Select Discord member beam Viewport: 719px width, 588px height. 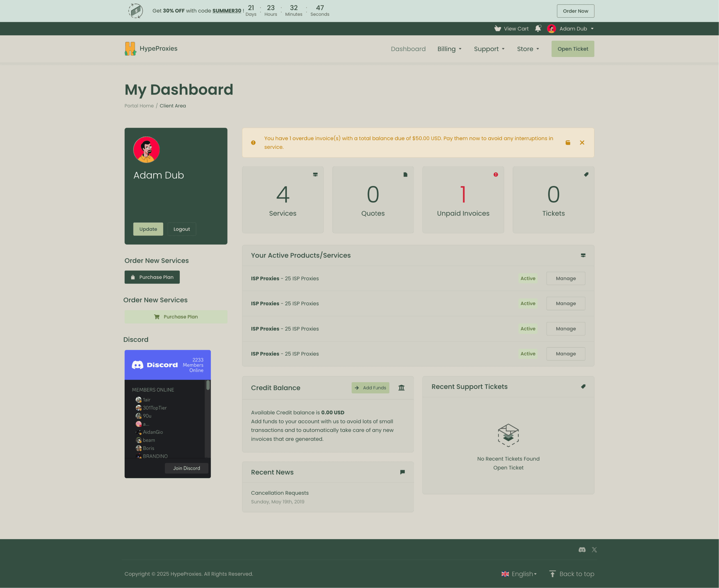(145, 440)
